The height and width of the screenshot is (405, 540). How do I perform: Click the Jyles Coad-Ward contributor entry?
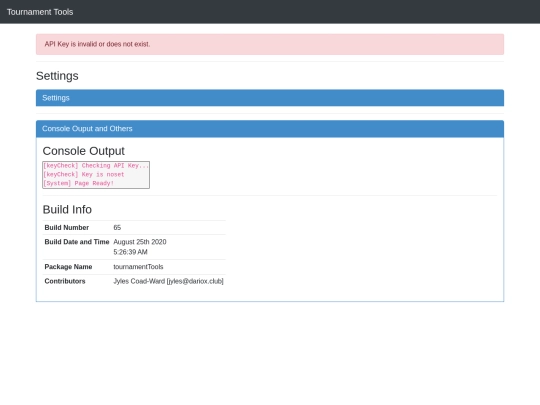168,281
